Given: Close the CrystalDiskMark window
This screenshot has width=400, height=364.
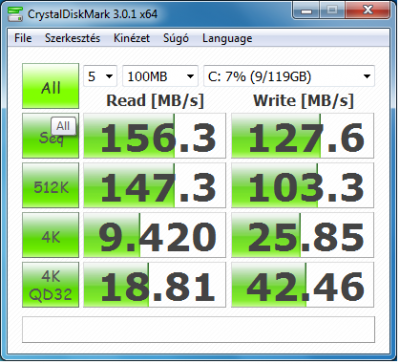Looking at the screenshot, I should coord(367,11).
